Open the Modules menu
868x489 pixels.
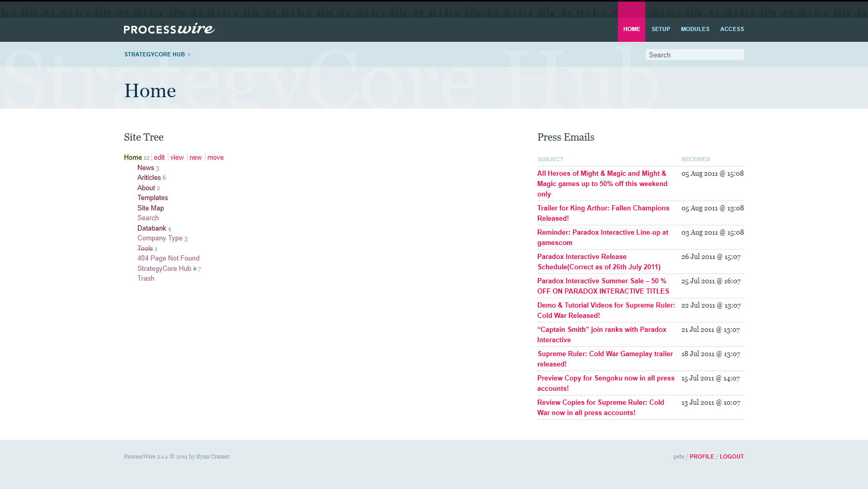[x=695, y=29]
